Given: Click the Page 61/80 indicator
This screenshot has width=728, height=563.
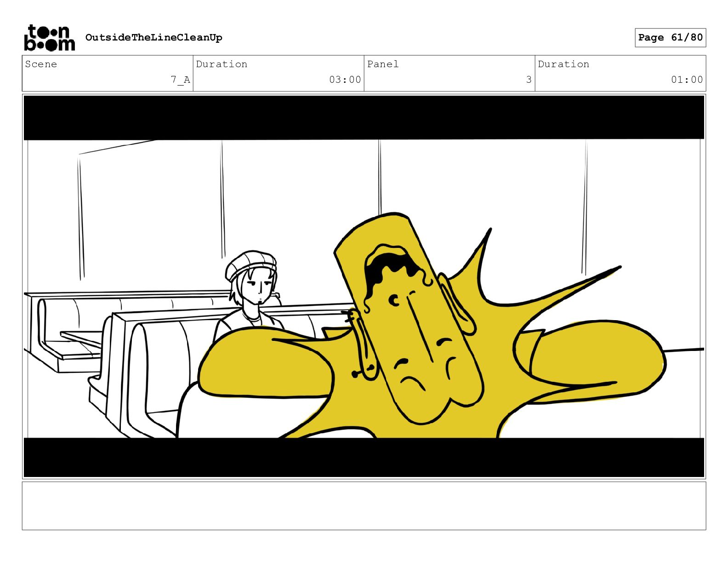Looking at the screenshot, I should pyautogui.click(x=670, y=37).
